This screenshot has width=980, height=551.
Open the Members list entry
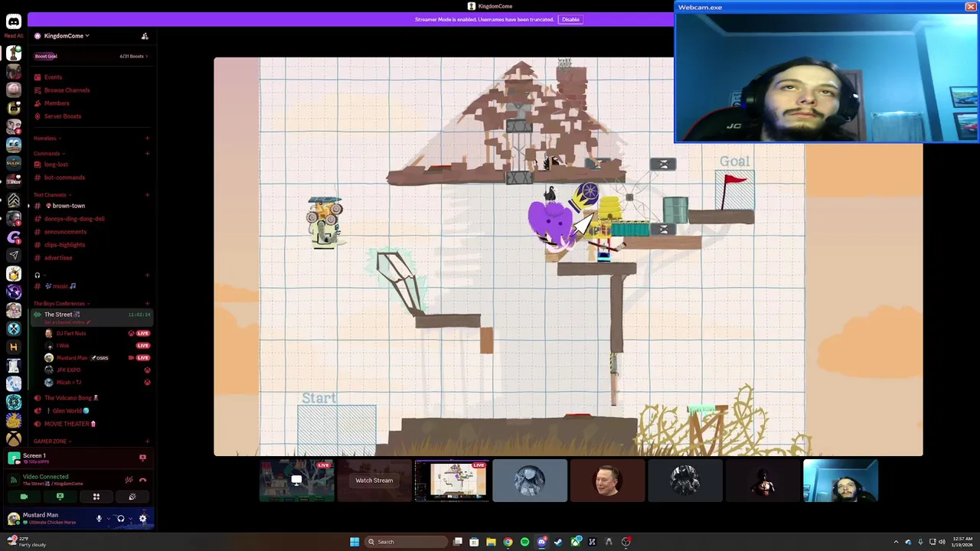tap(57, 103)
